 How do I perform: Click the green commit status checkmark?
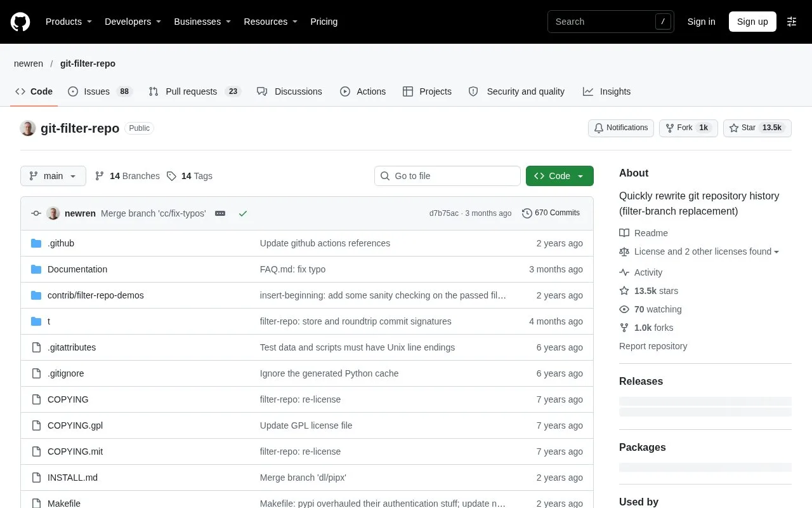click(x=242, y=213)
